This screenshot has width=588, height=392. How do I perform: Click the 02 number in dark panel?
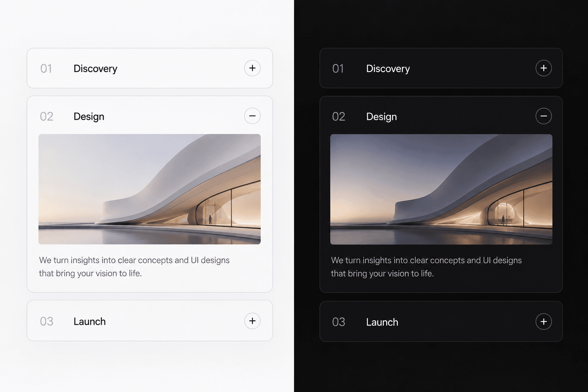(338, 116)
